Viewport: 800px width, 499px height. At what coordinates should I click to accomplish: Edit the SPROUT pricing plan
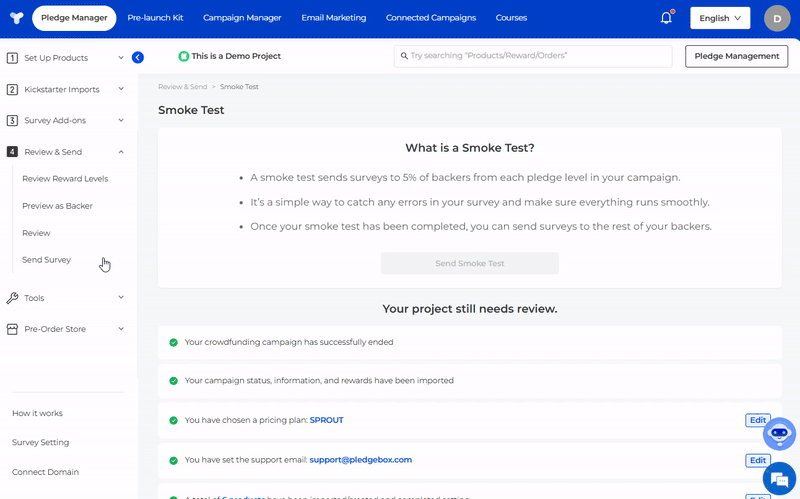click(x=757, y=420)
